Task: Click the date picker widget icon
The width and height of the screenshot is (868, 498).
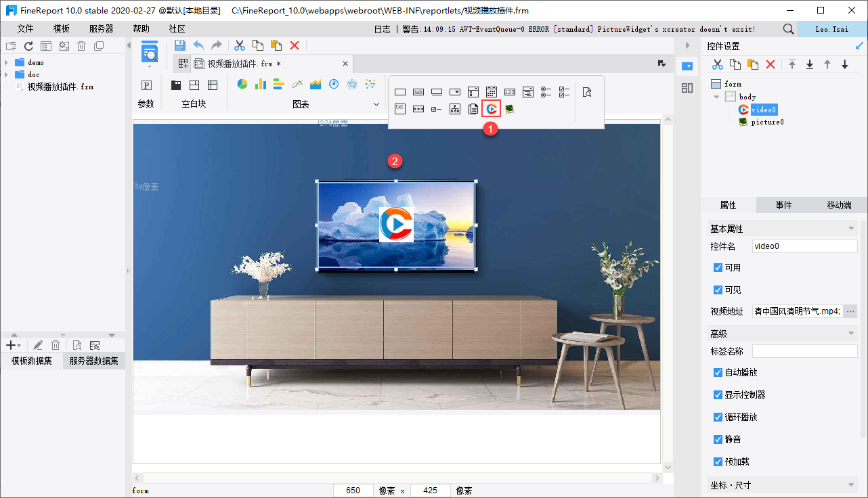Action: [x=492, y=92]
